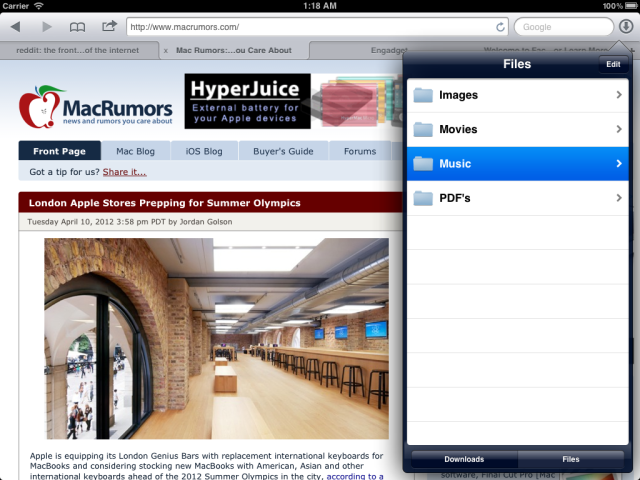Select the Music folder name
The image size is (640, 480).
455,164
